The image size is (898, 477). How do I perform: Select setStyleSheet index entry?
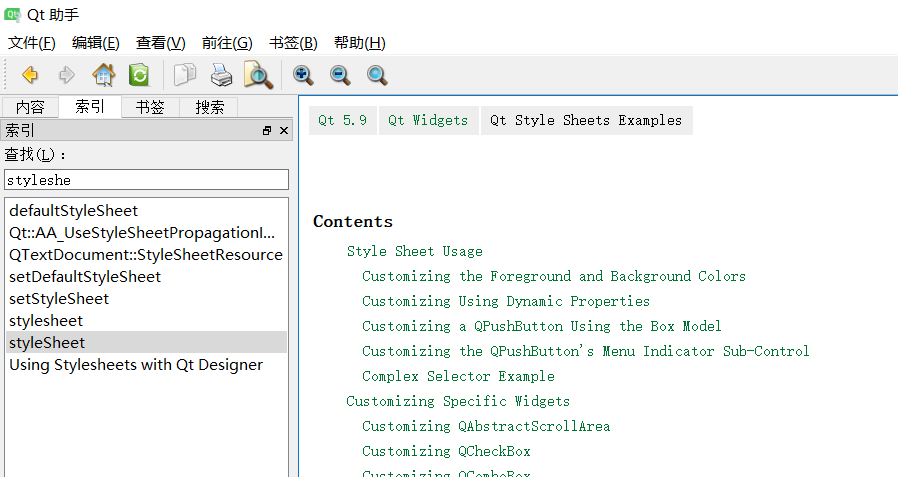[147, 299]
